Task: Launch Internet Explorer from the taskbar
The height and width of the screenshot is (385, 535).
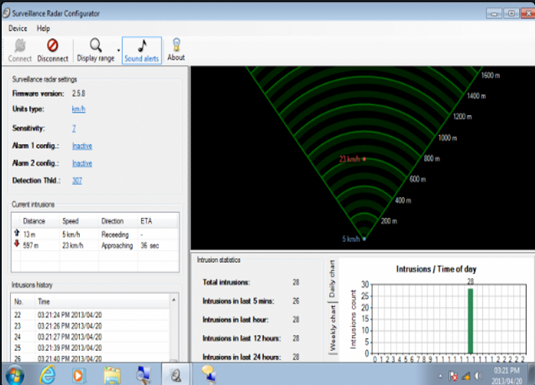Action: [47, 375]
